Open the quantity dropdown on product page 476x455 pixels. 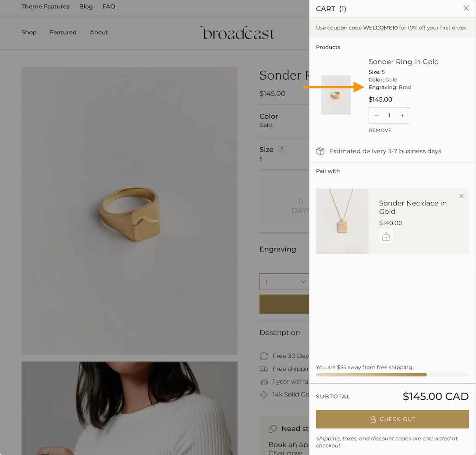pos(284,282)
